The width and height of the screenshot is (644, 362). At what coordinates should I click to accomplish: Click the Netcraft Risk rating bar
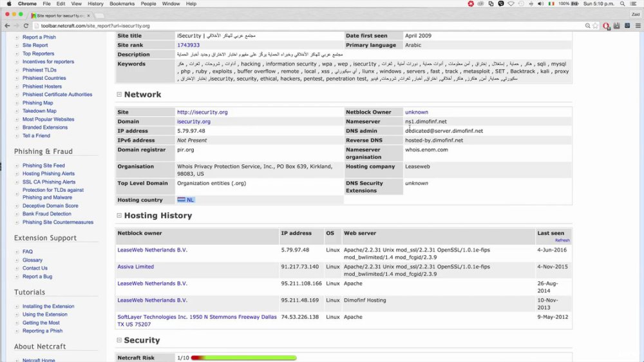pos(243,358)
